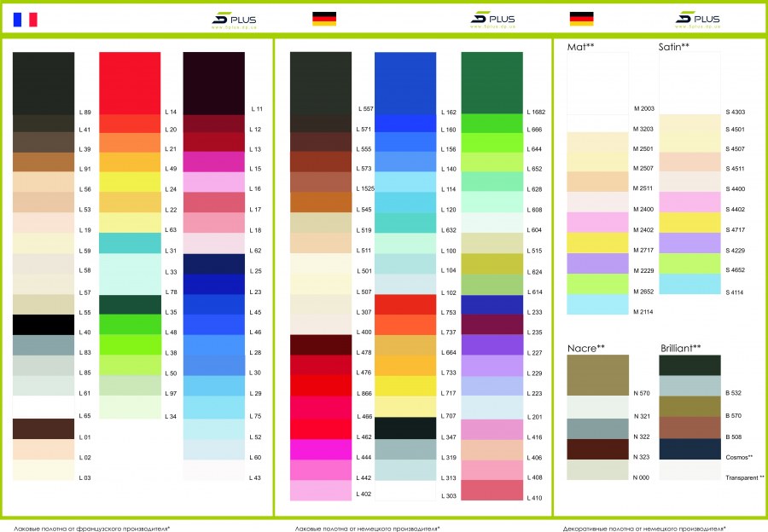Viewport: 768px width, 532px height.
Task: Click the Satin** section heading
Action: click(674, 46)
